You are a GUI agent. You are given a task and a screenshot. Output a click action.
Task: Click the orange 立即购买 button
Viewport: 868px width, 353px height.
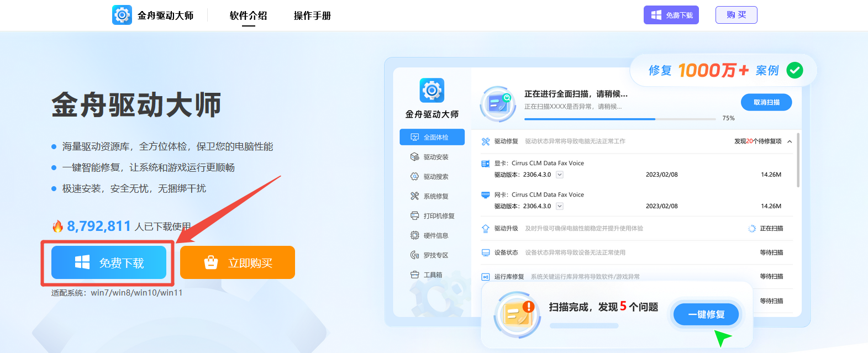[x=238, y=262]
